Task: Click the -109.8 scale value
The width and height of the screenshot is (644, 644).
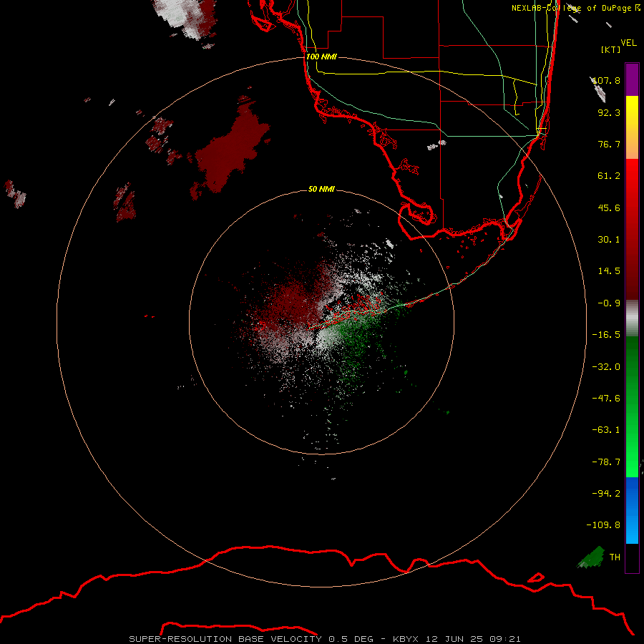Action: [x=603, y=525]
